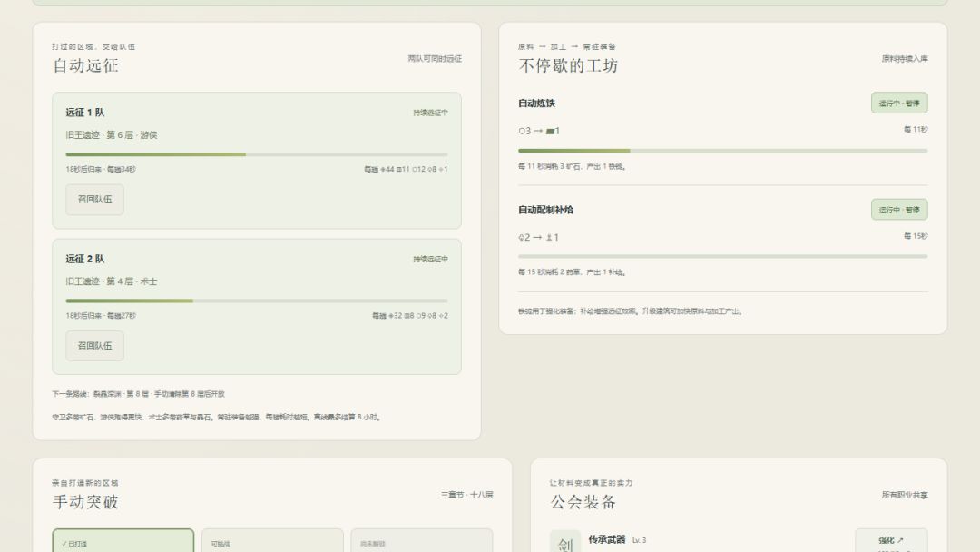Recall the 远征 2 队 expedition team

click(x=95, y=346)
